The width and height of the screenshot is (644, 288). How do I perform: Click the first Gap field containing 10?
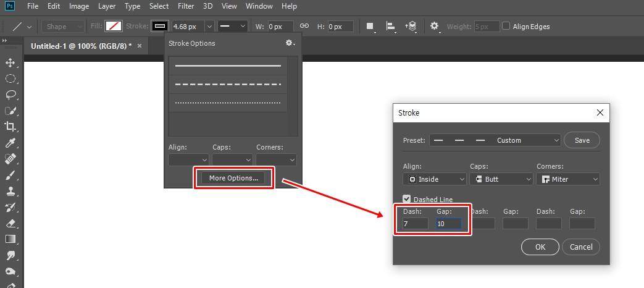point(449,224)
